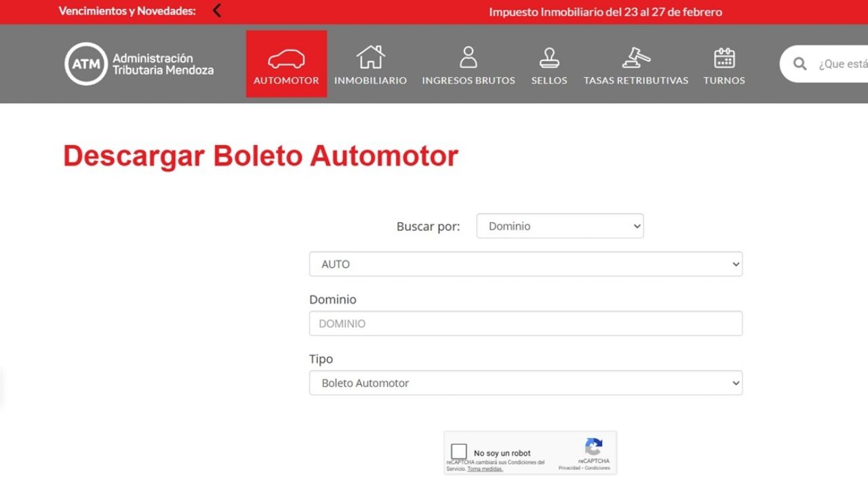The height and width of the screenshot is (488, 868).
Task: Expand the Tipo "Boleto Automotor" dropdown
Action: pyautogui.click(x=526, y=383)
